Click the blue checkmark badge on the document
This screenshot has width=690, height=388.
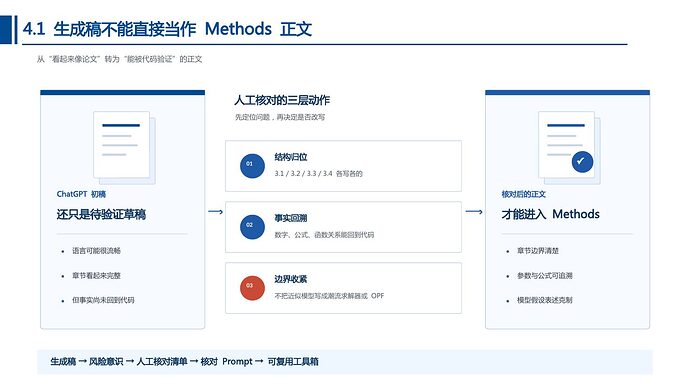pos(582,161)
